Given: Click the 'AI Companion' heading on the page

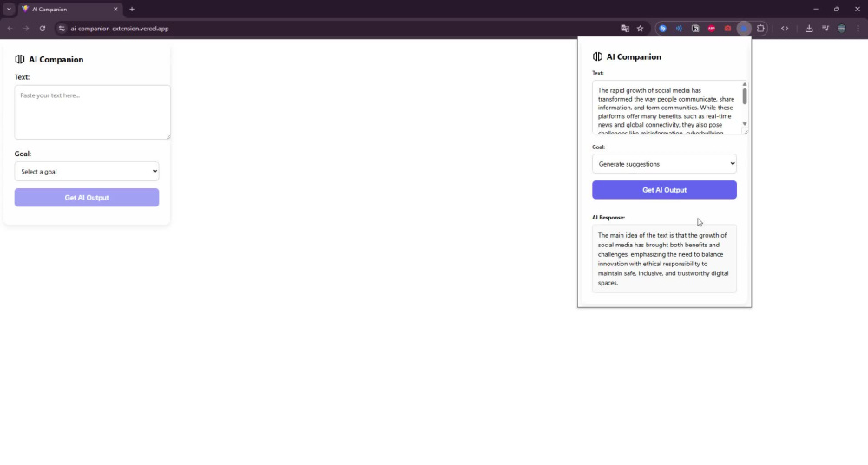Looking at the screenshot, I should pos(56,59).
